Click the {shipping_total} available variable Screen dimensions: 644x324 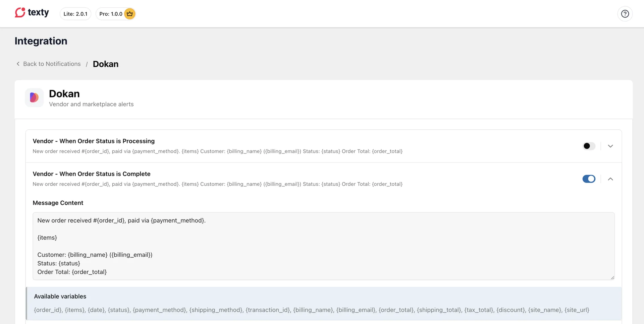click(439, 310)
